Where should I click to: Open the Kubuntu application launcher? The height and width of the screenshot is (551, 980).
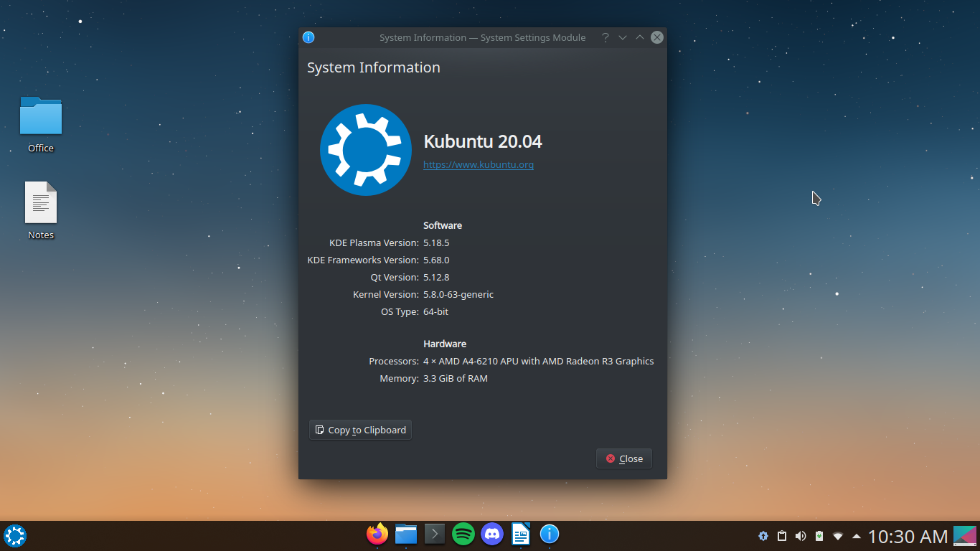click(x=15, y=536)
